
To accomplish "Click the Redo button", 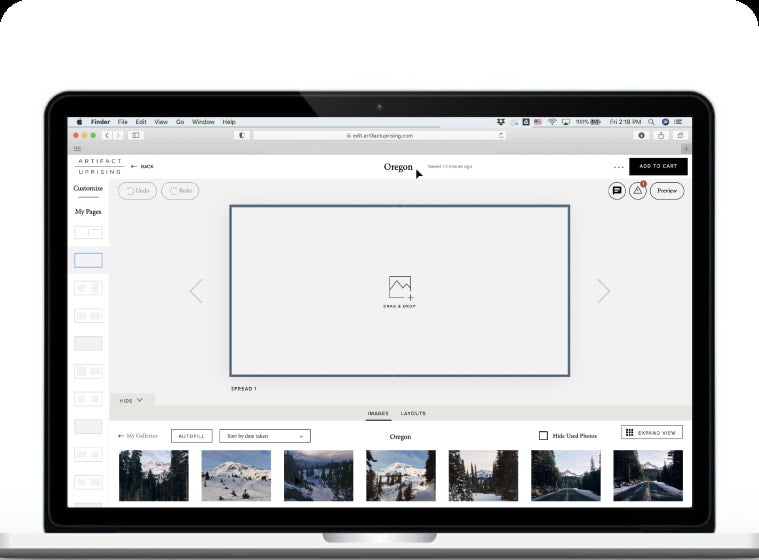I will [180, 191].
